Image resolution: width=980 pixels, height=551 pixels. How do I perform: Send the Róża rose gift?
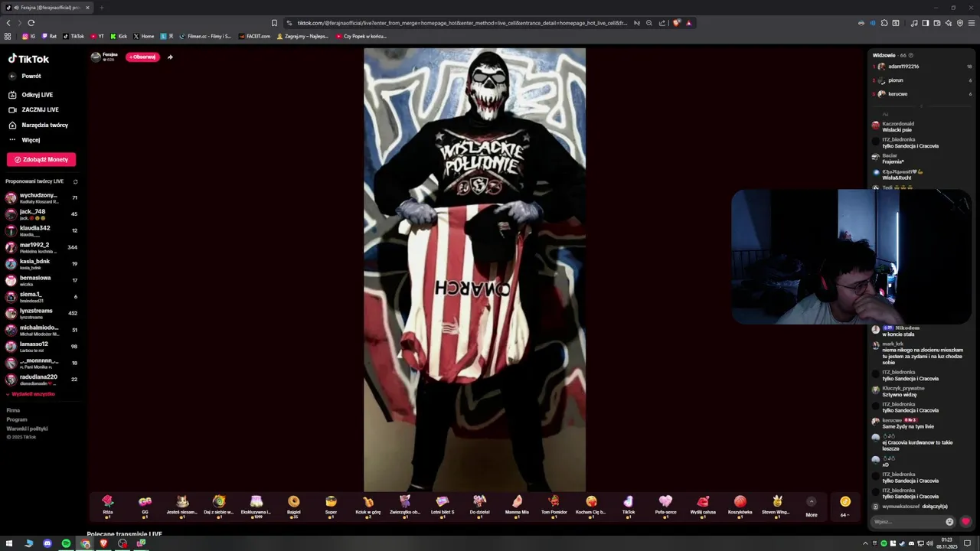pos(108,506)
